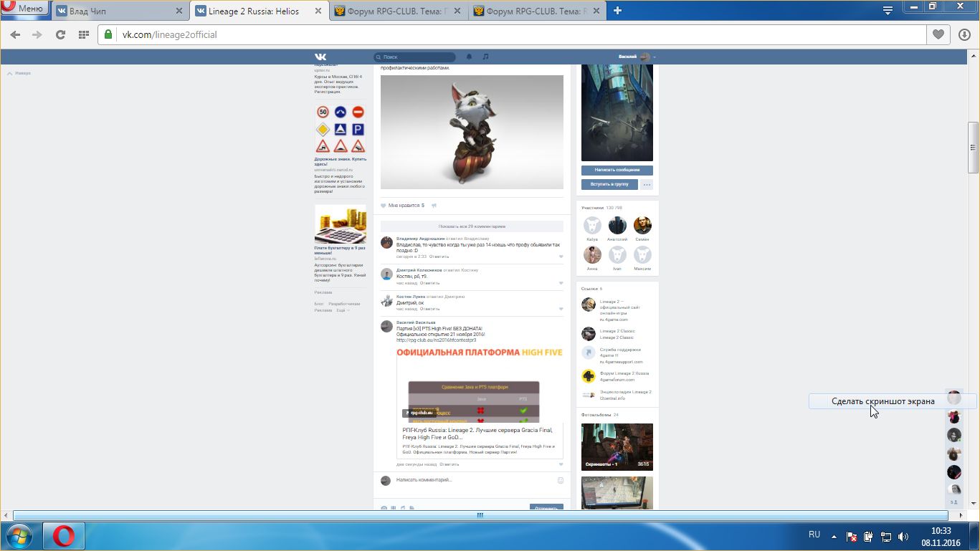Open the Windows Start button

[19, 536]
